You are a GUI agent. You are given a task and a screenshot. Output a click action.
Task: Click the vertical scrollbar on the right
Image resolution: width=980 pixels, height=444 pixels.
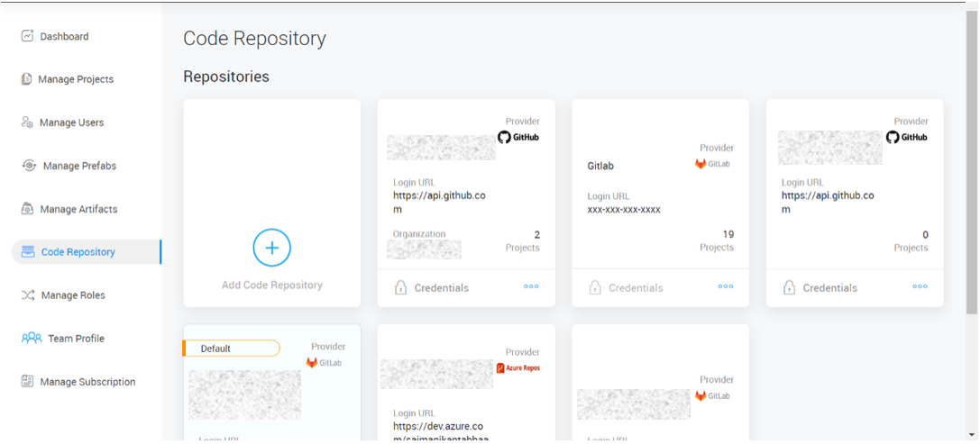[x=971, y=162]
